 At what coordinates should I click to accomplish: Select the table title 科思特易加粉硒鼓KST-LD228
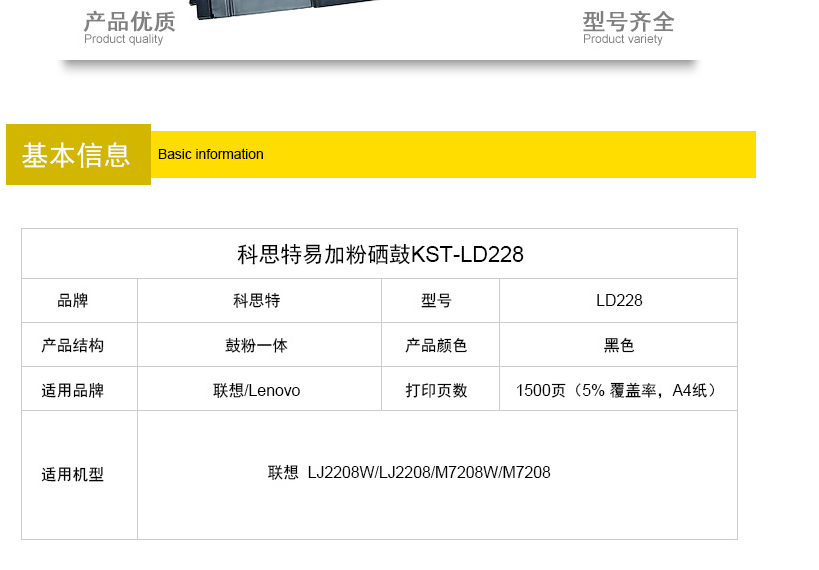[380, 254]
